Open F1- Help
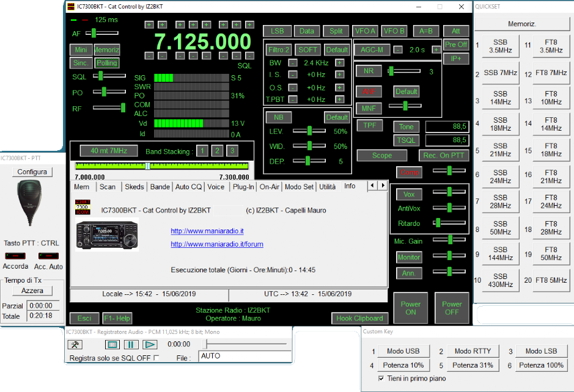The height and width of the screenshot is (392, 574). [x=117, y=318]
